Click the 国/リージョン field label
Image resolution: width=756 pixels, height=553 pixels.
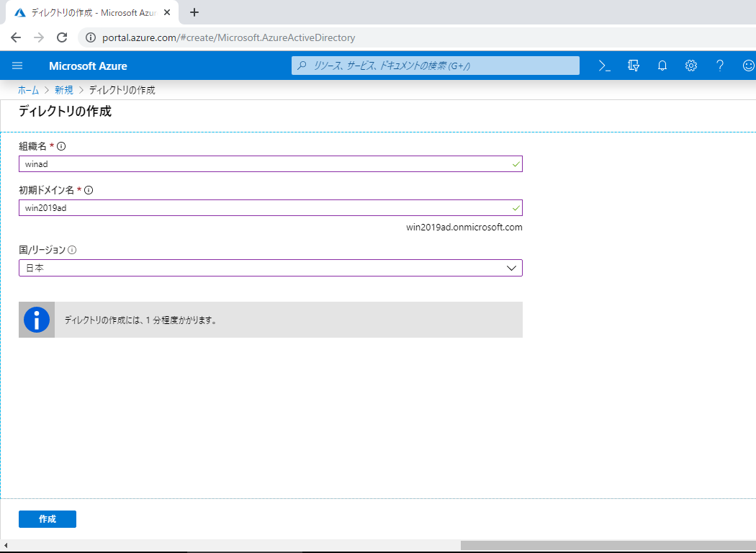(x=42, y=250)
